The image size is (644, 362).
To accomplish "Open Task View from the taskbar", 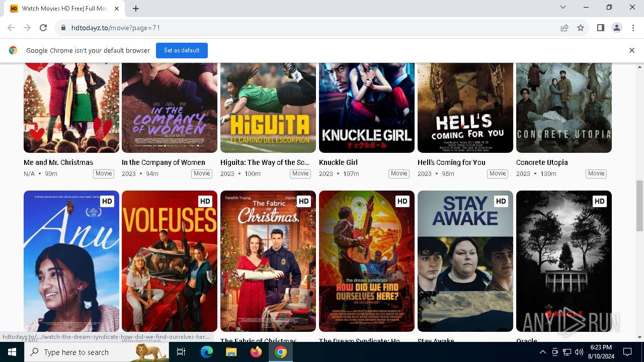I will pos(182,352).
